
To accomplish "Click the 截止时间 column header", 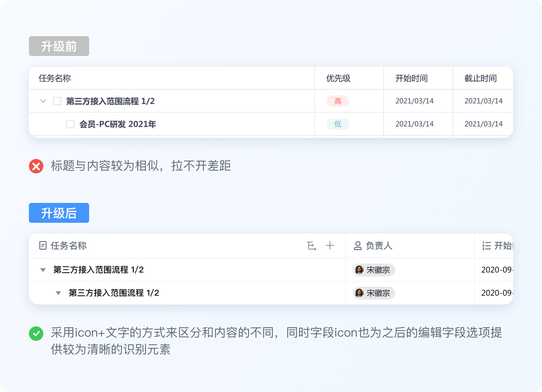I will pyautogui.click(x=481, y=78).
